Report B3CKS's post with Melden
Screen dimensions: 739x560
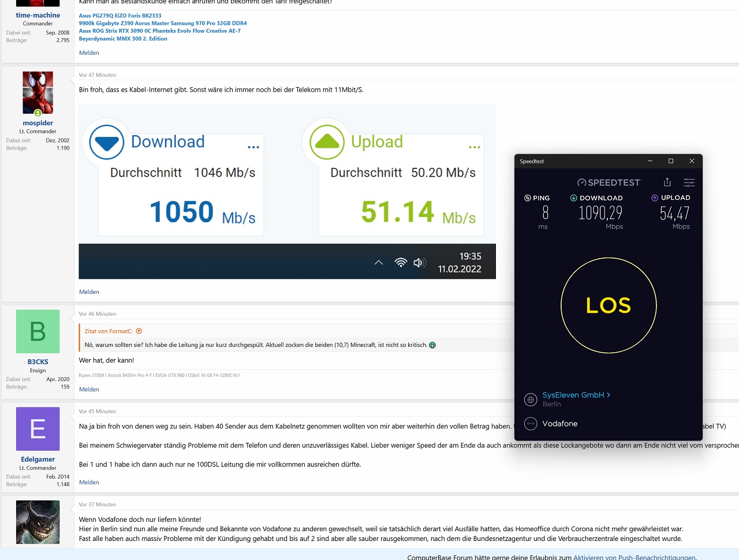coord(89,389)
